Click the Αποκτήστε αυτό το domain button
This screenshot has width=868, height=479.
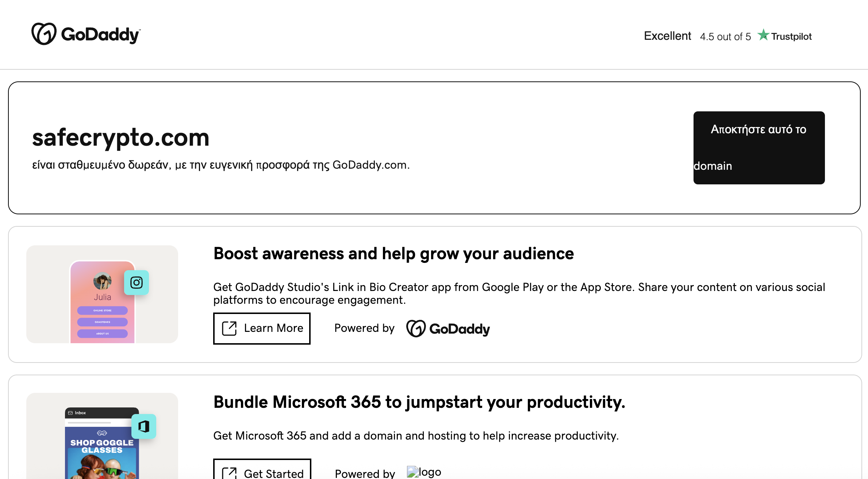click(759, 148)
